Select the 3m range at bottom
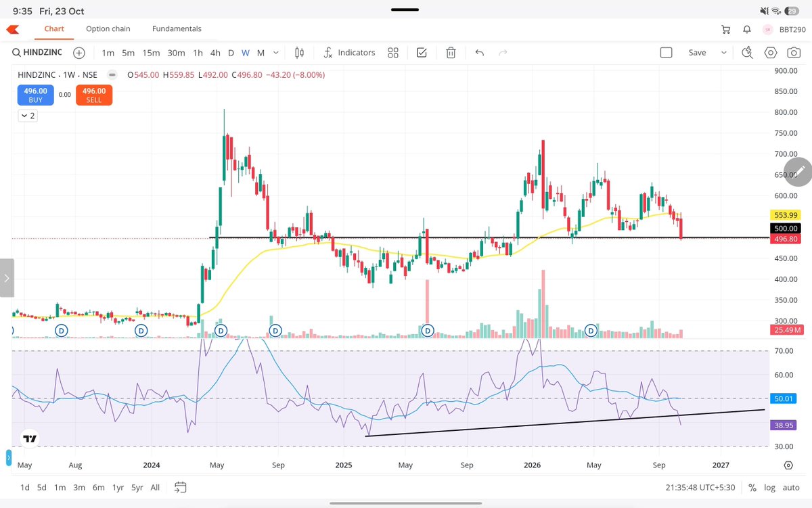The height and width of the screenshot is (508, 812). click(79, 487)
